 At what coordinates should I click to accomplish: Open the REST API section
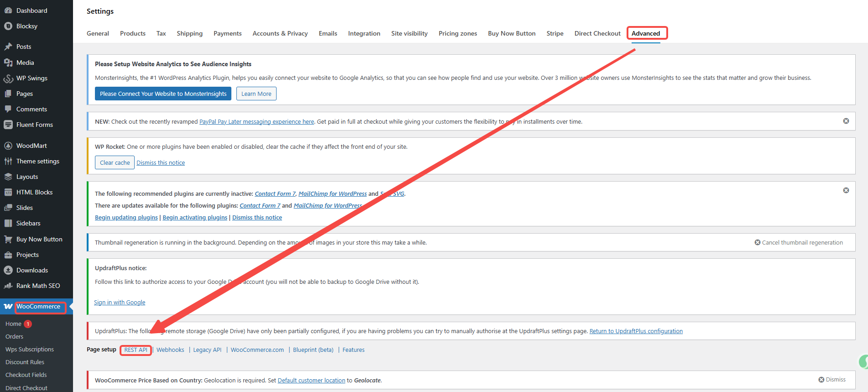point(136,350)
